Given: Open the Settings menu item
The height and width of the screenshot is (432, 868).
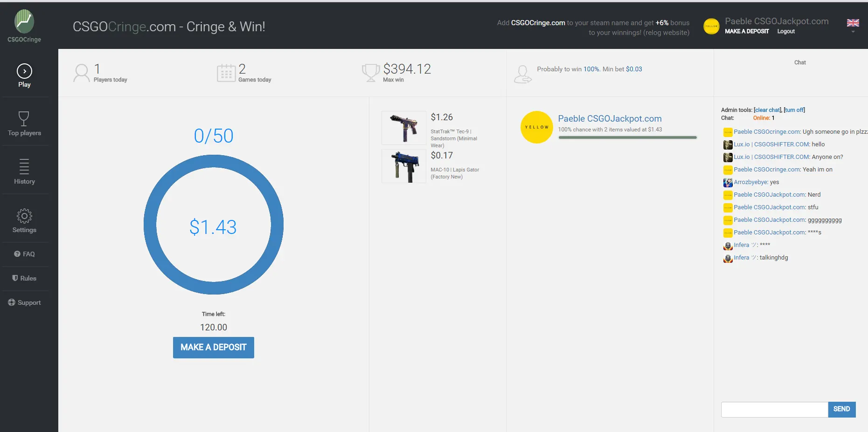Looking at the screenshot, I should [x=24, y=219].
